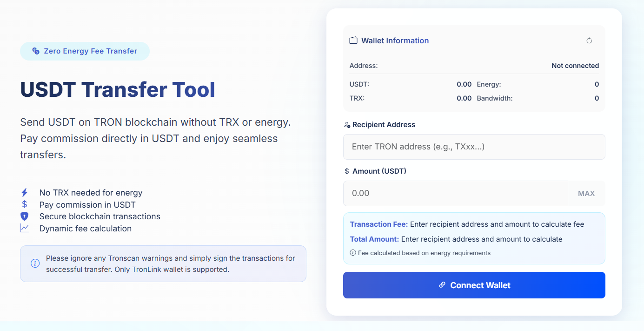This screenshot has height=331, width=644.
Task: Focus the Recipient Address input field
Action: (x=474, y=147)
